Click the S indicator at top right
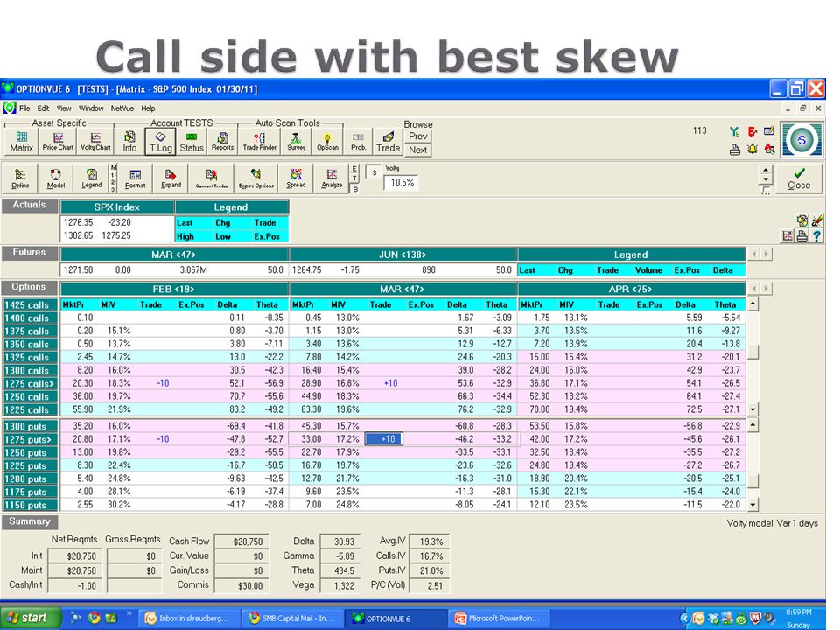Image resolution: width=840 pixels, height=630 pixels. 801,140
